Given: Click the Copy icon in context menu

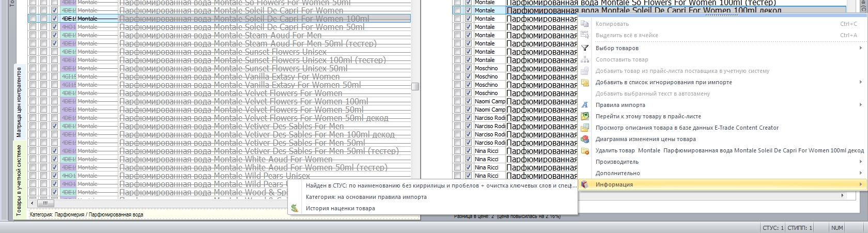Looking at the screenshot, I should click(x=585, y=24).
